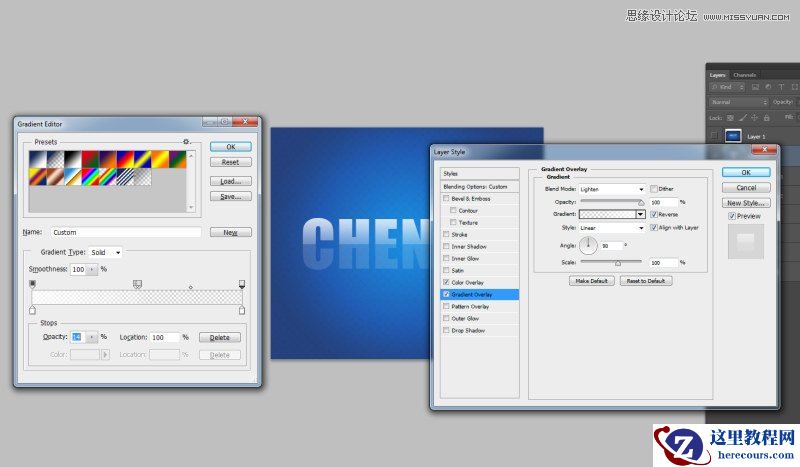Toggle lock position icon in Layers panel
The image size is (800, 467).
(755, 118)
